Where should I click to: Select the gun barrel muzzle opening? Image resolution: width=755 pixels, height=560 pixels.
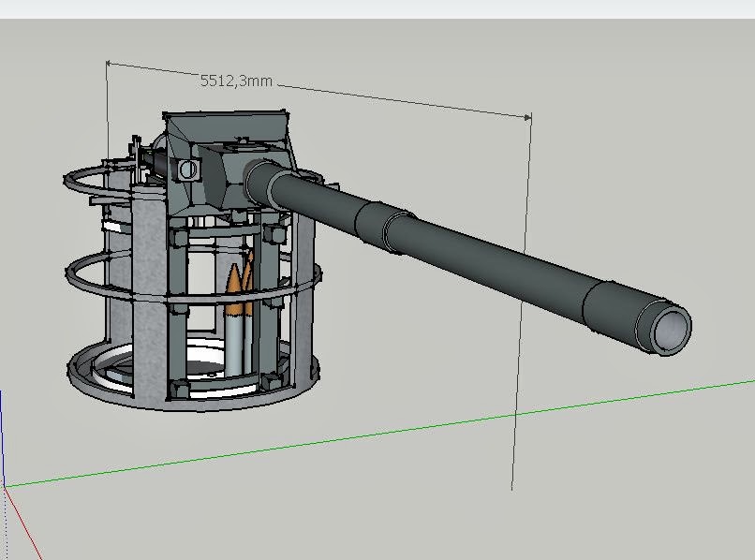coord(671,329)
